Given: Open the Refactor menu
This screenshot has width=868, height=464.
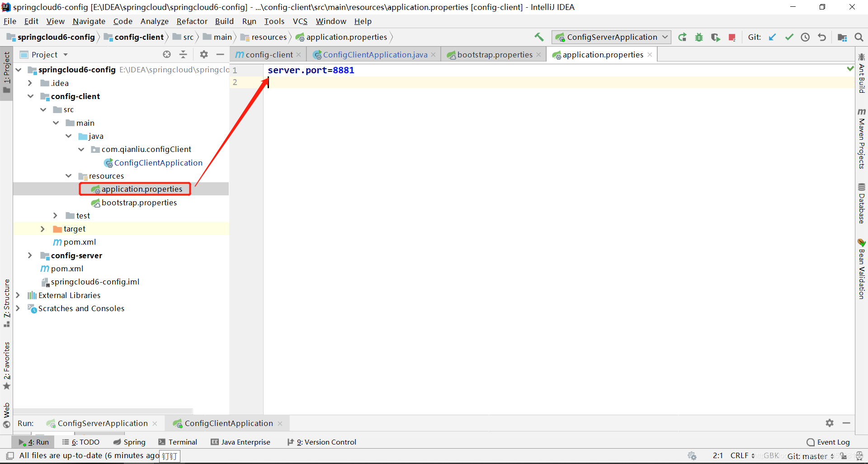Looking at the screenshot, I should pos(192,21).
